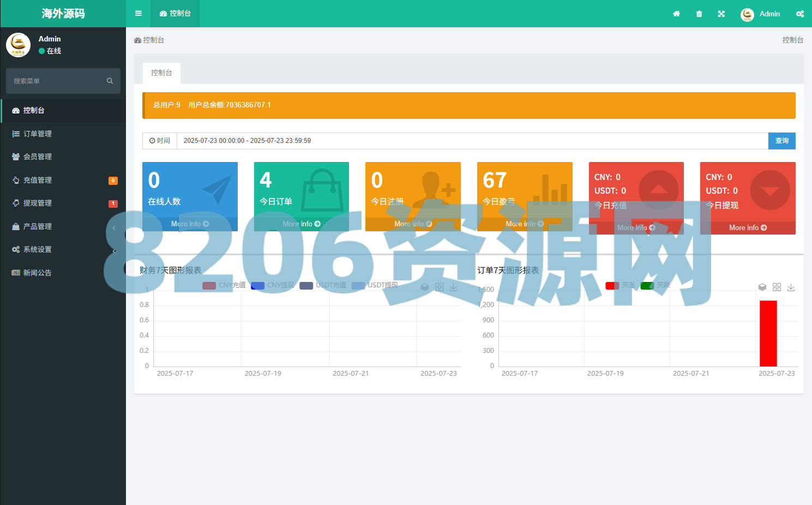Click the red legend swatch for 买涨
The height and width of the screenshot is (505, 812).
pos(612,285)
